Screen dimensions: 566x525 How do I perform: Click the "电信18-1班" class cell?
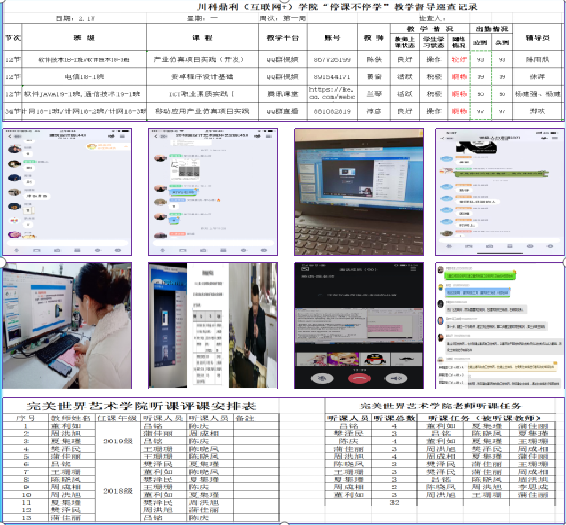(x=84, y=77)
